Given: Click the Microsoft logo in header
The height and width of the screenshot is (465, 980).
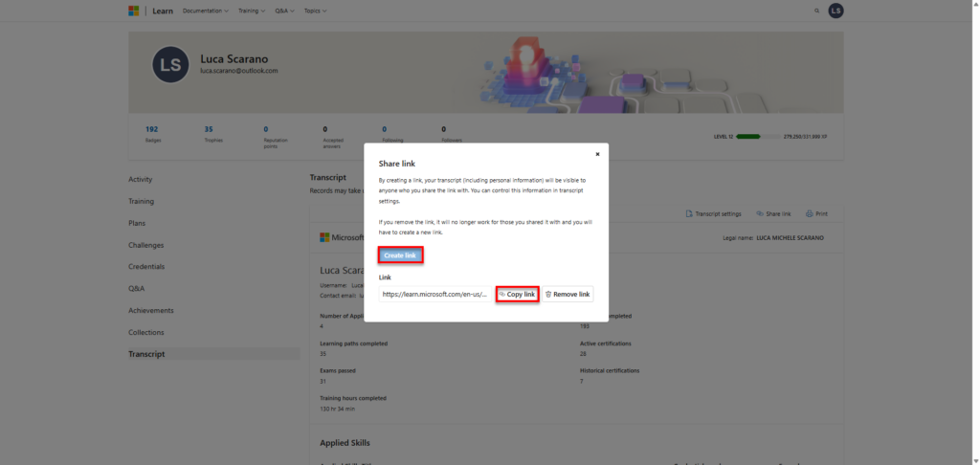Looking at the screenshot, I should (x=133, y=11).
